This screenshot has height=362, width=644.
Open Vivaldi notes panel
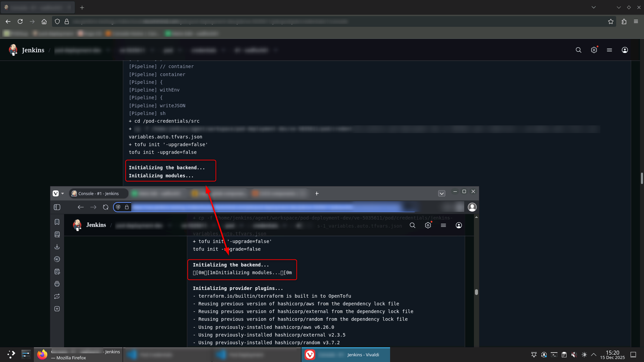click(57, 271)
